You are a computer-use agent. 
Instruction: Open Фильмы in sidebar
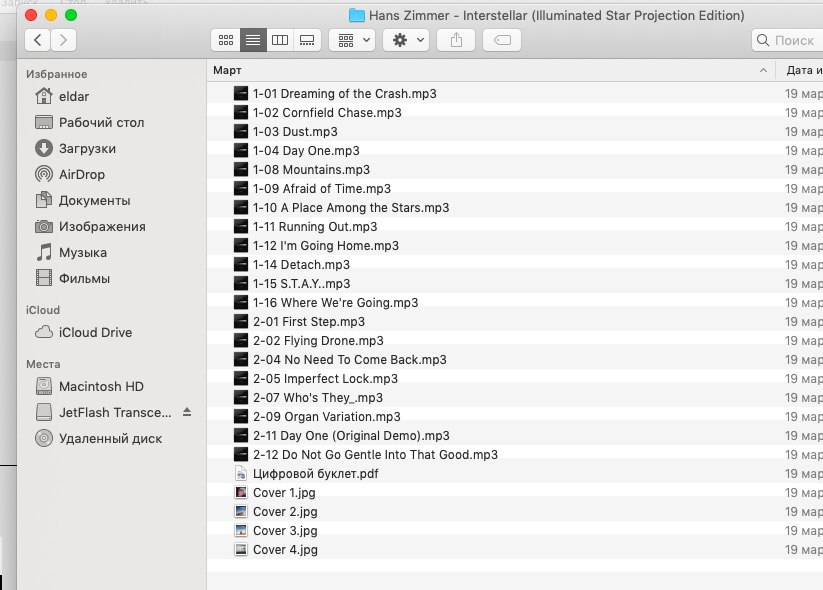point(72,278)
